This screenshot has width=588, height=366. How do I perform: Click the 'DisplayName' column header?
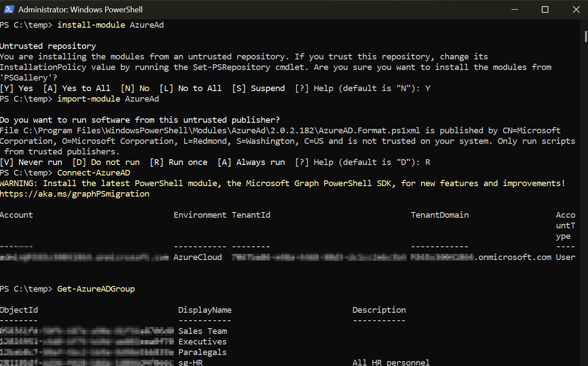point(205,310)
